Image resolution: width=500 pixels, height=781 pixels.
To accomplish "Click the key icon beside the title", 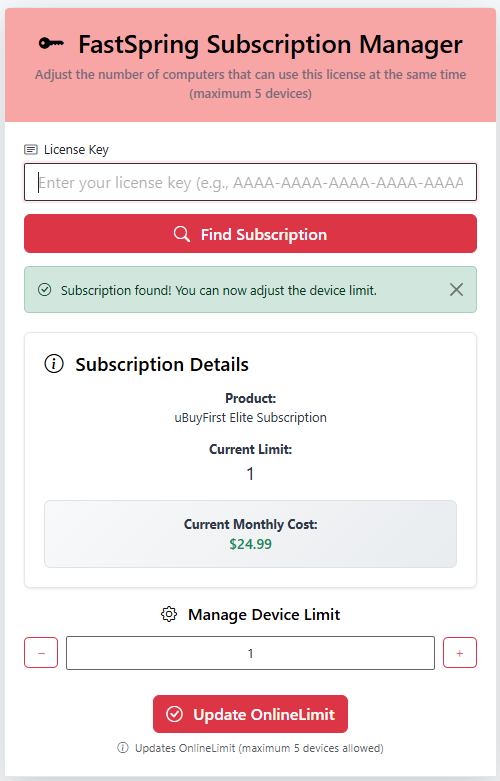I will [x=51, y=44].
